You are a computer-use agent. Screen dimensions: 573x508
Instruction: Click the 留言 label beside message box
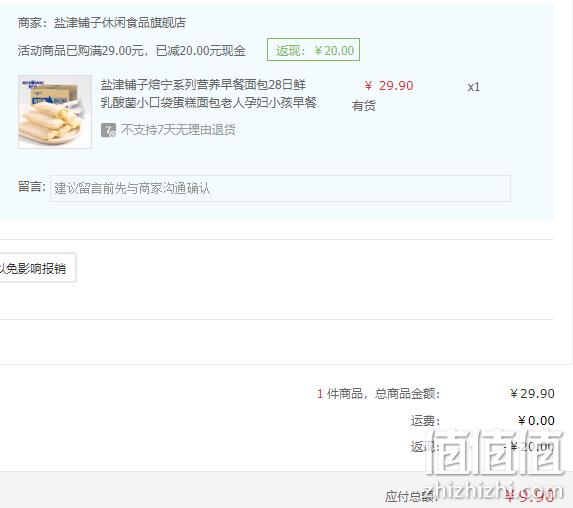click(32, 187)
